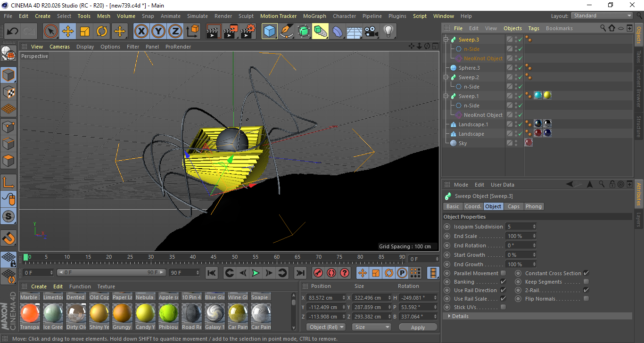Add a Light object

[x=388, y=32]
